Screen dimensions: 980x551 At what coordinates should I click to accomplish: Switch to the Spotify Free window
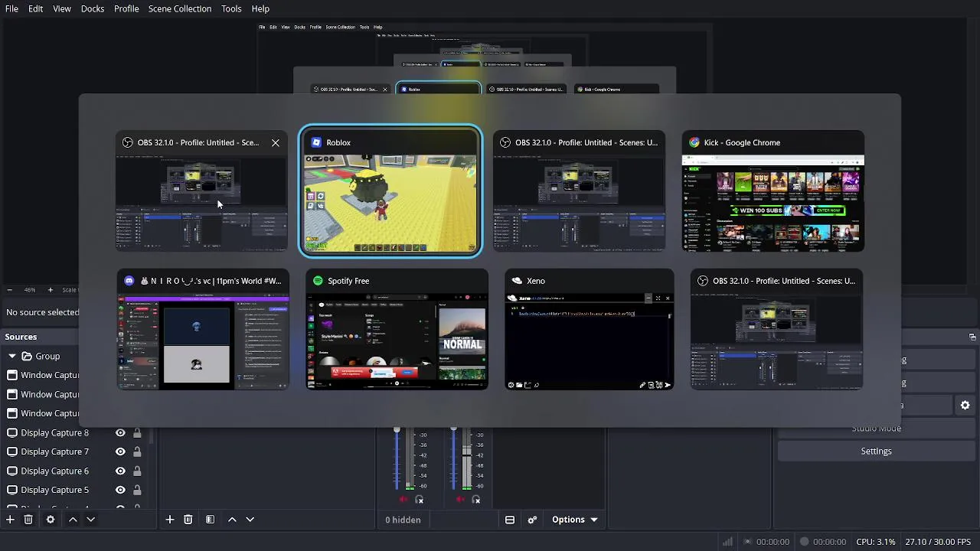pyautogui.click(x=397, y=329)
